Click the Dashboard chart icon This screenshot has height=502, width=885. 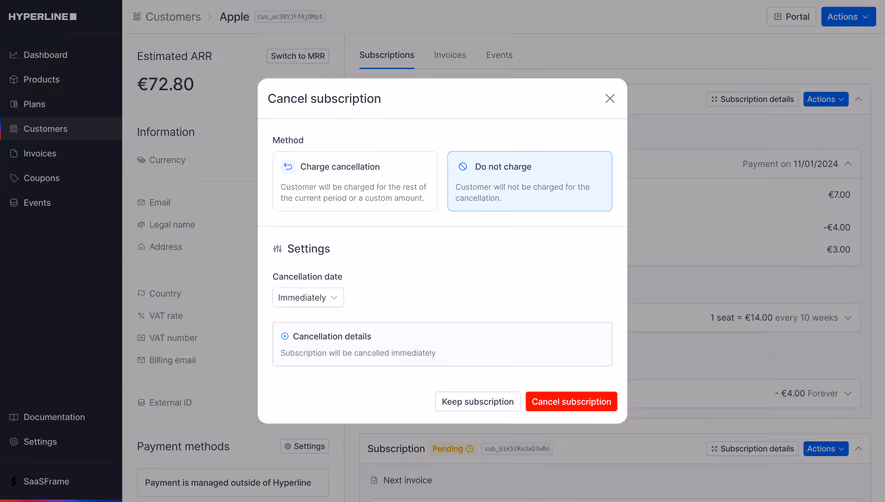point(14,55)
